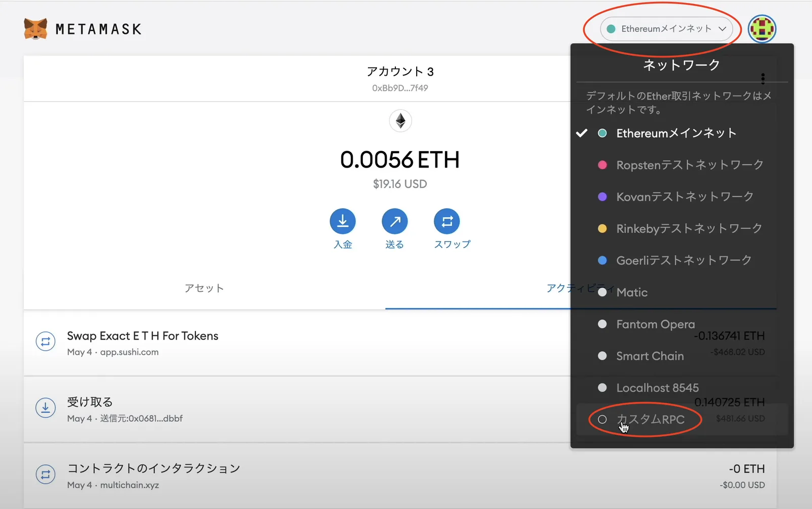Click the 入金 deposit icon button
Image resolution: width=812 pixels, height=509 pixels.
pos(343,221)
